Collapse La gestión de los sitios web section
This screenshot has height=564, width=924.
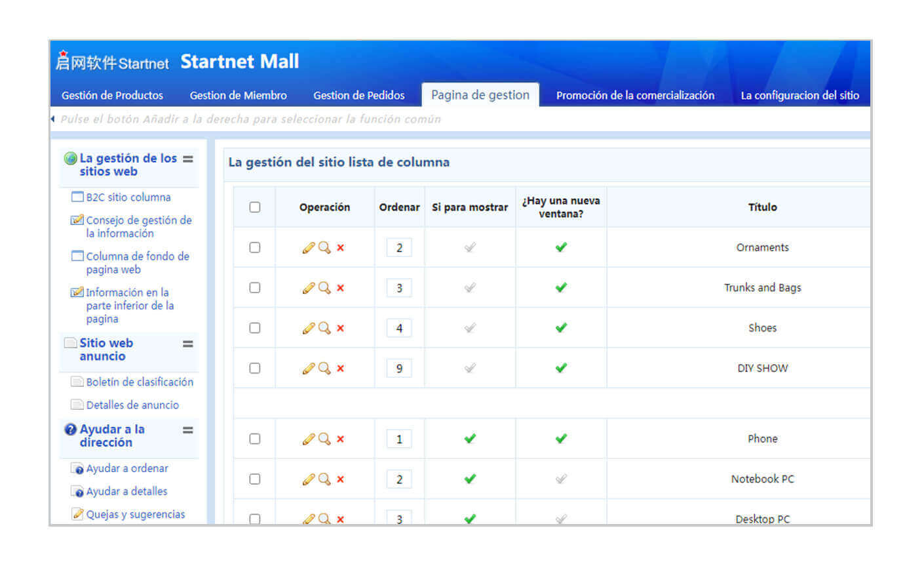188,159
